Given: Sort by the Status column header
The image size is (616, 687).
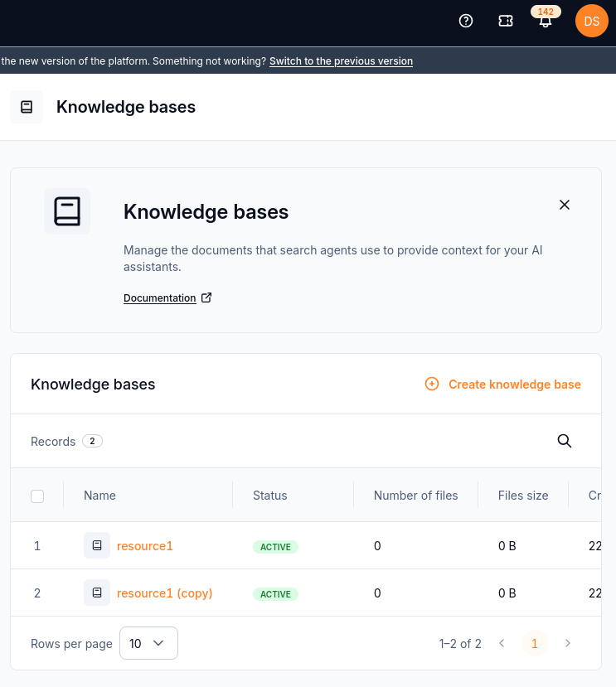Looking at the screenshot, I should tap(270, 496).
